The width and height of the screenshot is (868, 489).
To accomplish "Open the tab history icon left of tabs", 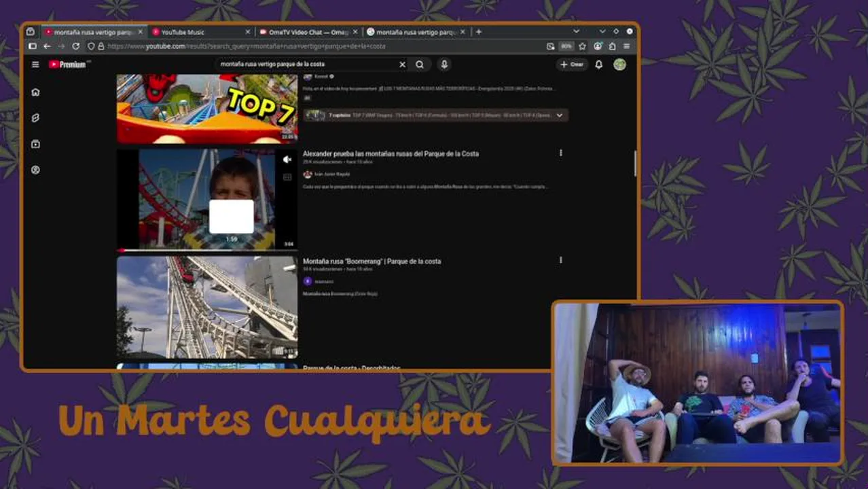I will point(31,31).
